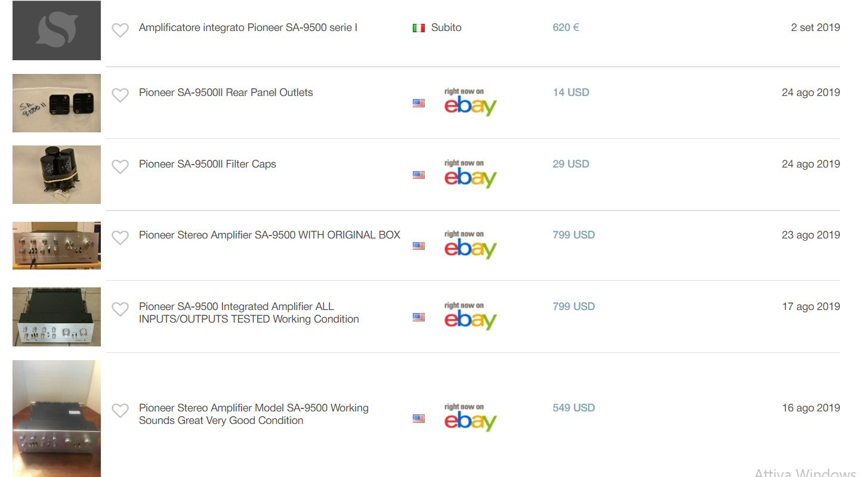This screenshot has height=477, width=868.
Task: Click heart beside Sounds Great Very Good listing
Action: tap(120, 410)
